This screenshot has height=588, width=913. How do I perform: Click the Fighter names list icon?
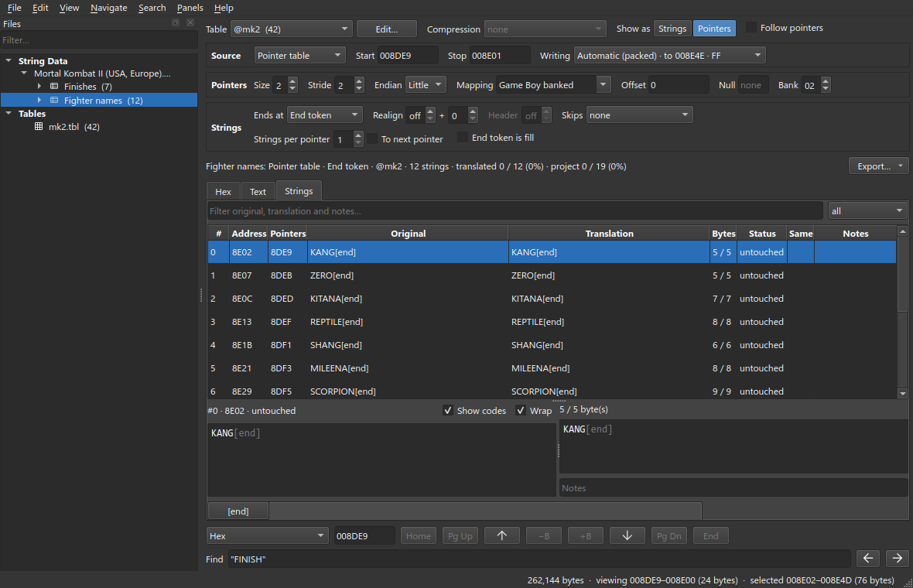pyautogui.click(x=54, y=100)
